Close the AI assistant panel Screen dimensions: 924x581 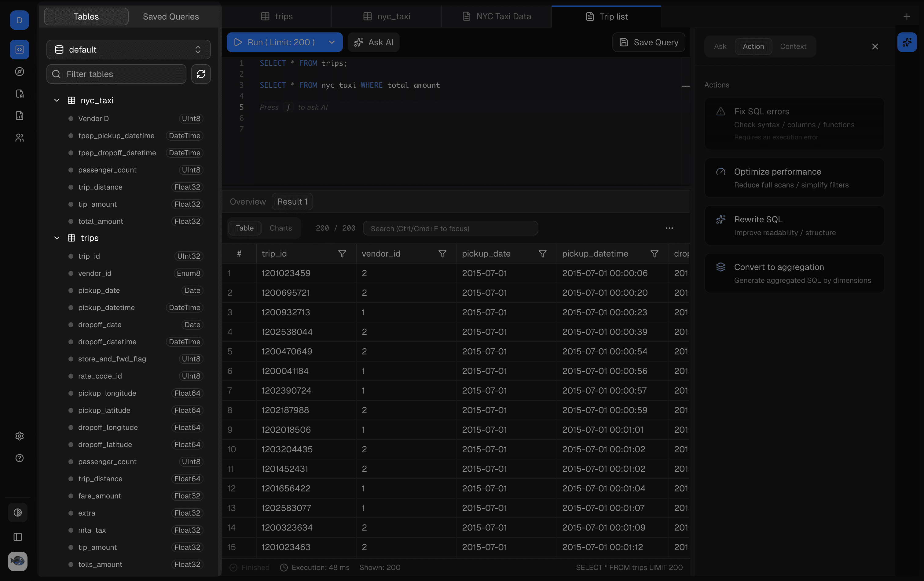[x=875, y=46]
